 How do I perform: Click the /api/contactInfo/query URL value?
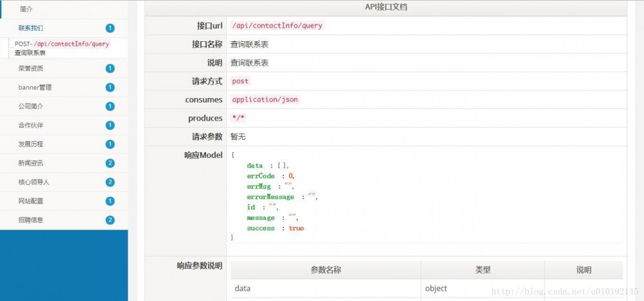[x=277, y=26]
